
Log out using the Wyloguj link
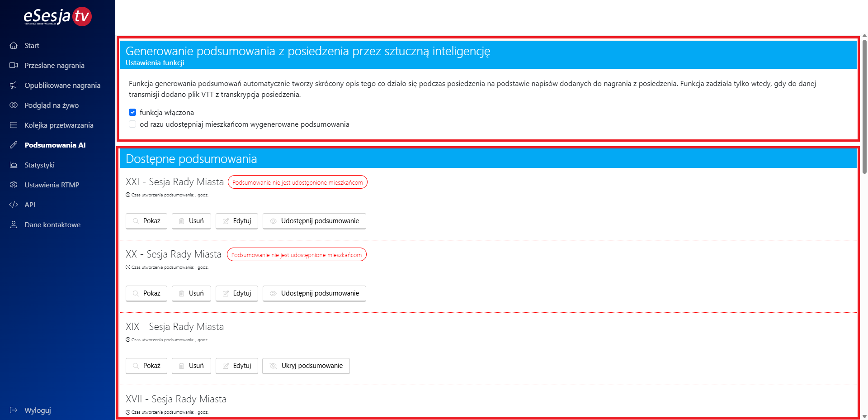[38, 410]
